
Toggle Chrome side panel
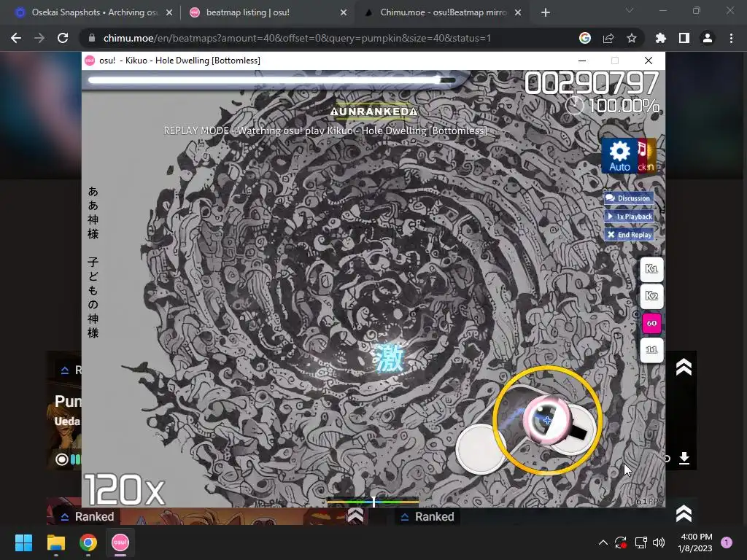coord(684,38)
